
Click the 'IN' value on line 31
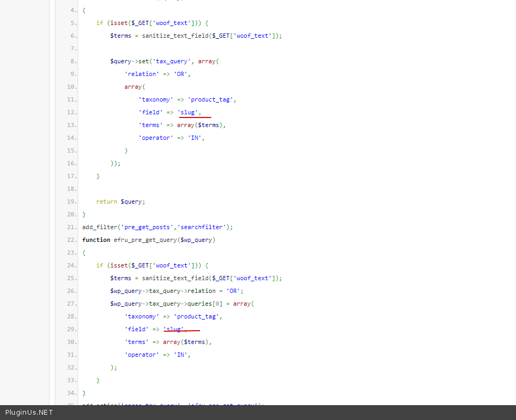tap(180, 355)
